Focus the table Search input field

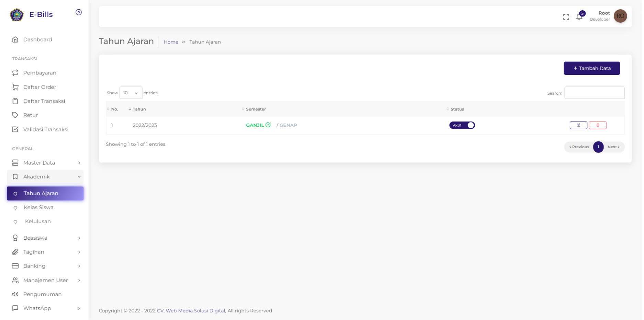(594, 93)
